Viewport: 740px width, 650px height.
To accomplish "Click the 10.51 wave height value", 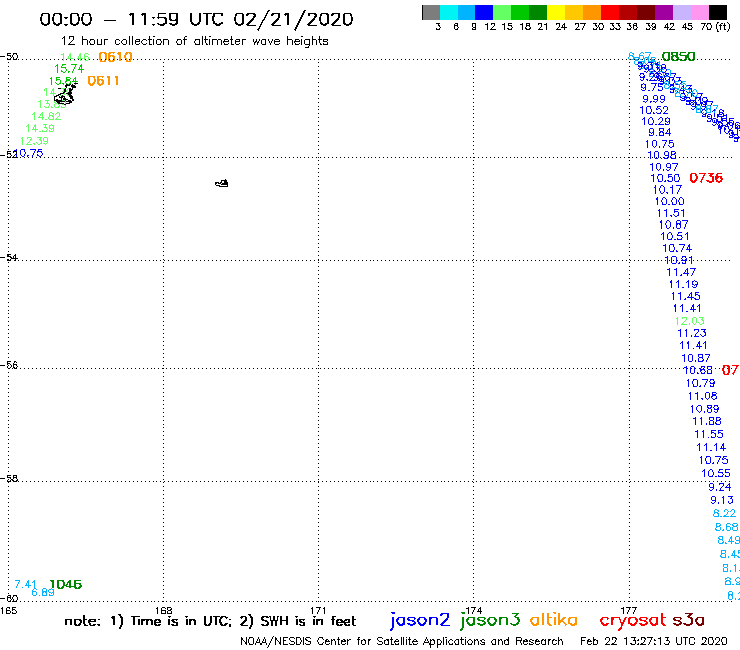I will pos(675,236).
